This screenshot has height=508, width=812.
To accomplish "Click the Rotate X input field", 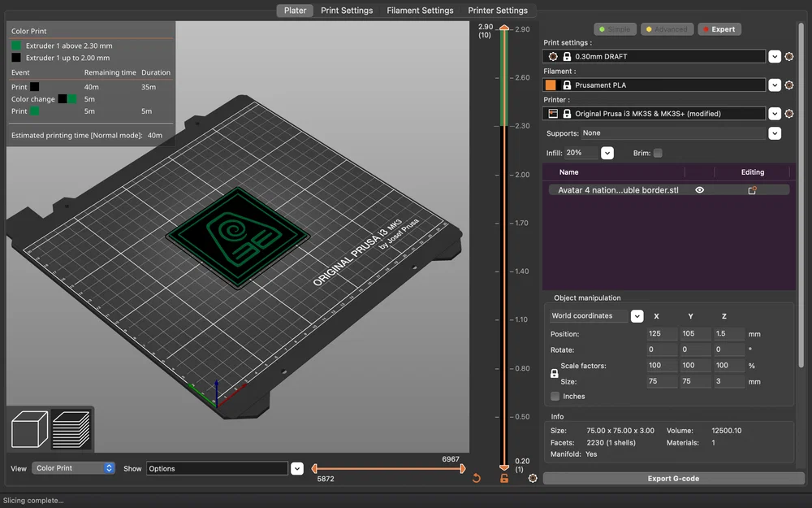I will pos(662,350).
